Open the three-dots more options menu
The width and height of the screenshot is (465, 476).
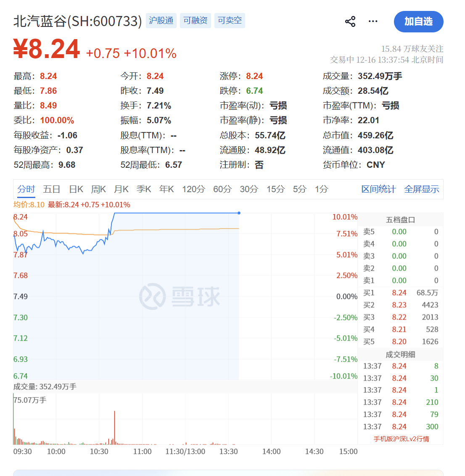[373, 21]
